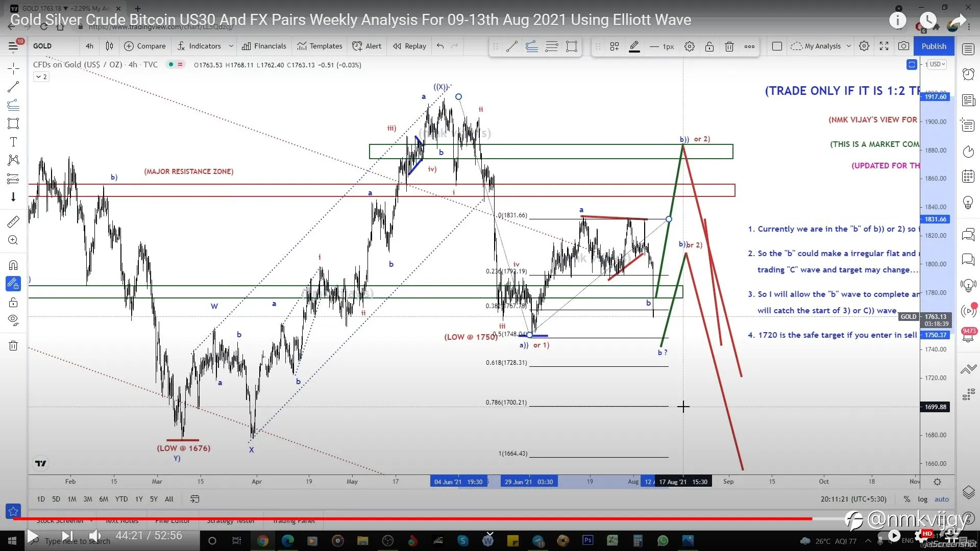Select the arrow down icons tool
The height and width of the screenshot is (551, 980).
coord(13,197)
